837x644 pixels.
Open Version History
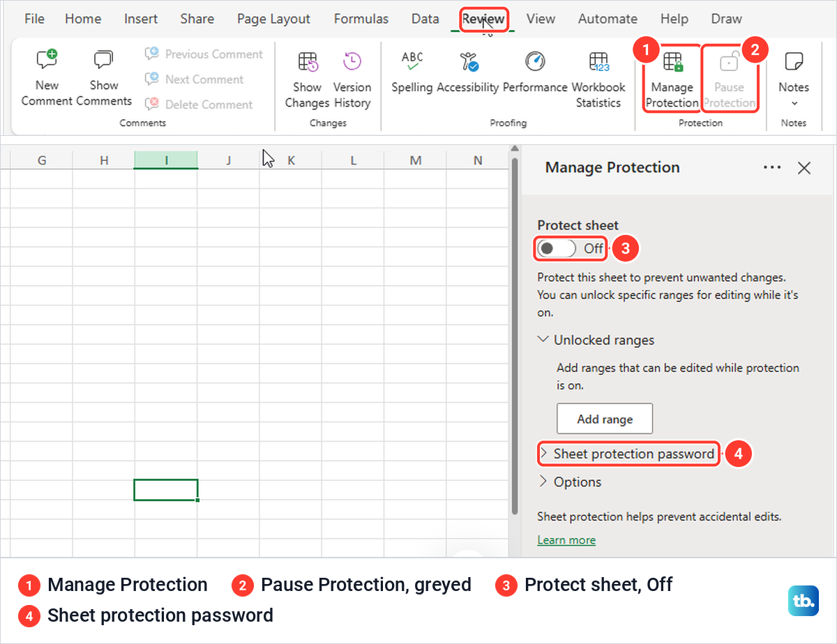pyautogui.click(x=352, y=80)
